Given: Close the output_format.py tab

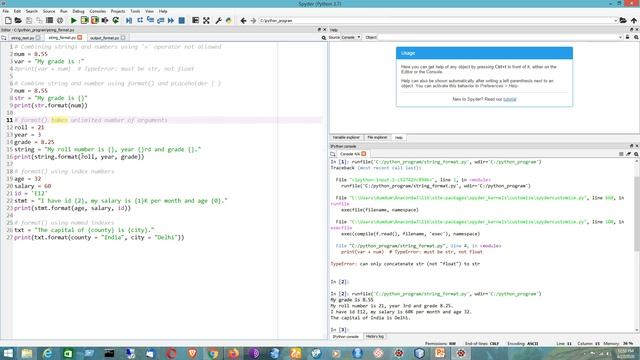Looking at the screenshot, I should 123,38.
